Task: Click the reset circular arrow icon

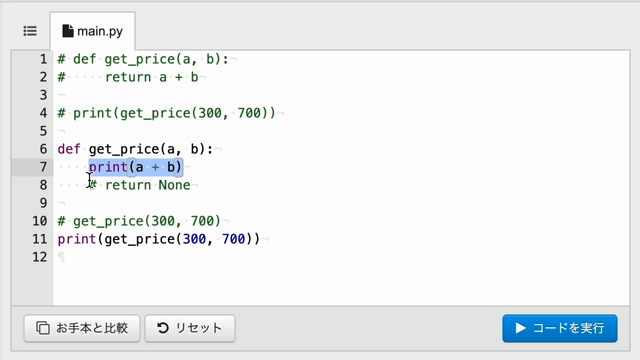Action: [x=163, y=328]
